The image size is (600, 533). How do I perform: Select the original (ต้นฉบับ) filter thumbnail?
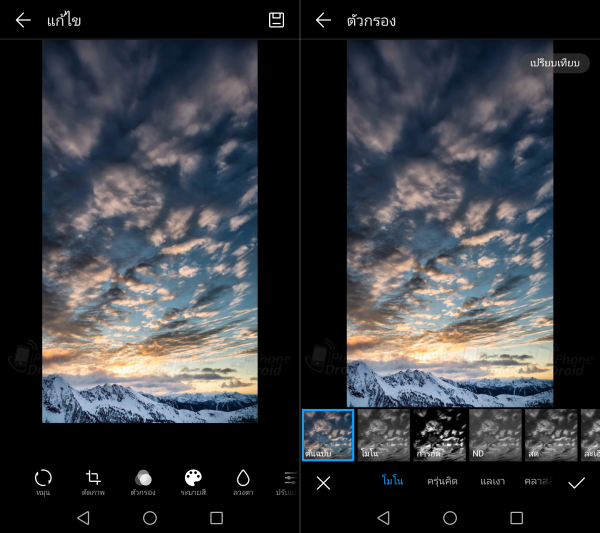[x=328, y=435]
